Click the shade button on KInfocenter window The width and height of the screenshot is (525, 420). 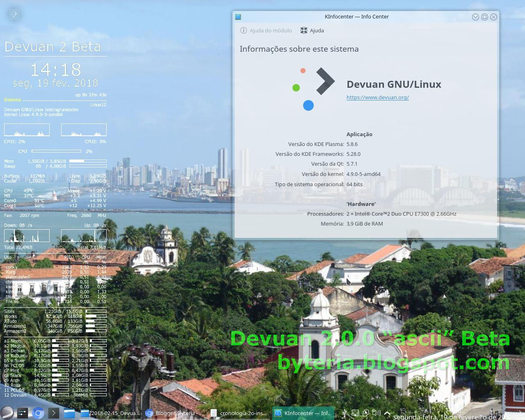475,17
